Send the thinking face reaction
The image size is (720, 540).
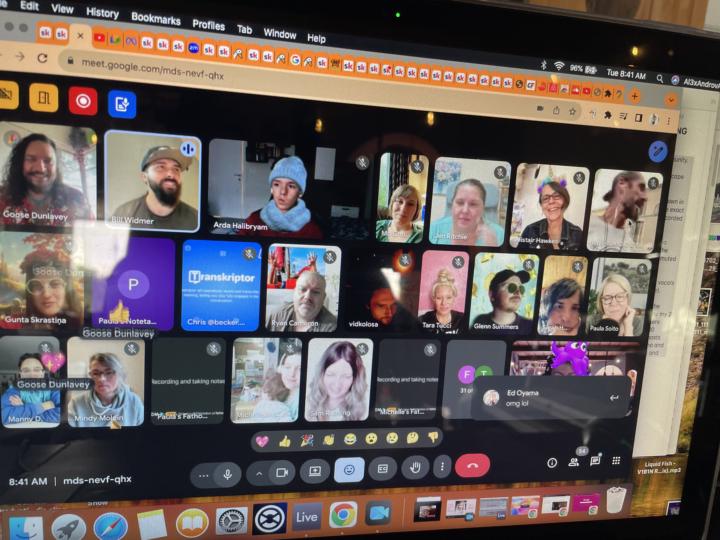tap(412, 437)
